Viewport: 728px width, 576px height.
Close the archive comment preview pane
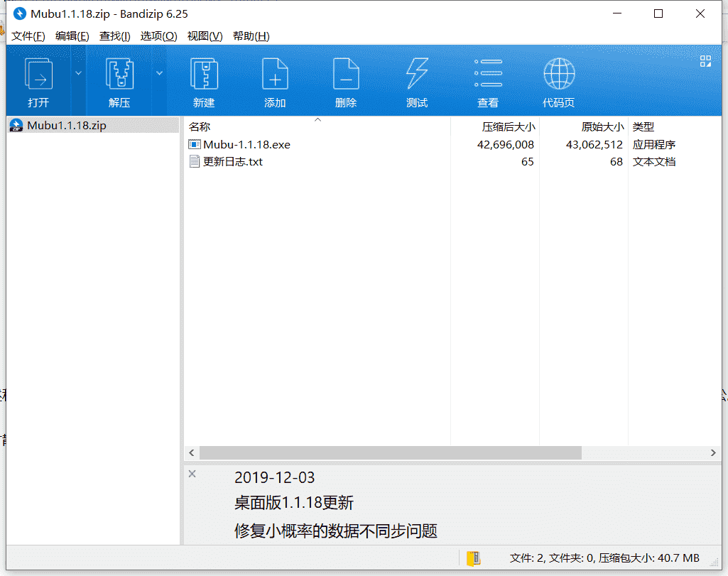click(192, 474)
